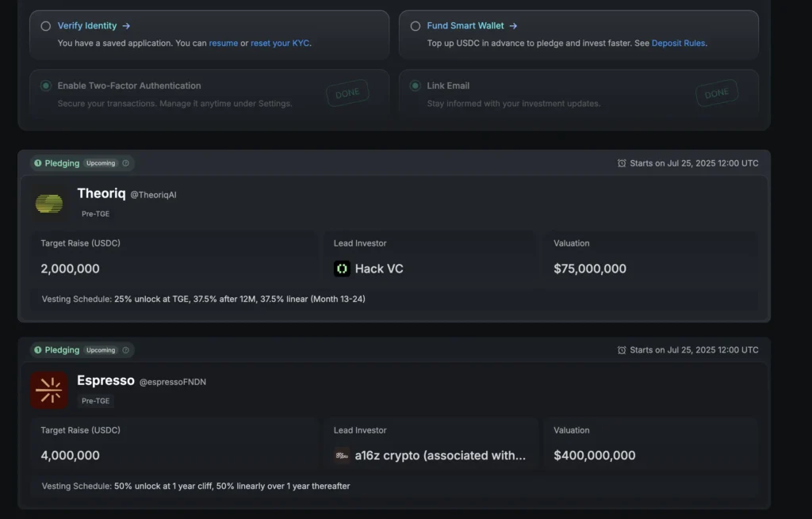Open the Theoriq project logo
812x519 pixels.
[49, 204]
